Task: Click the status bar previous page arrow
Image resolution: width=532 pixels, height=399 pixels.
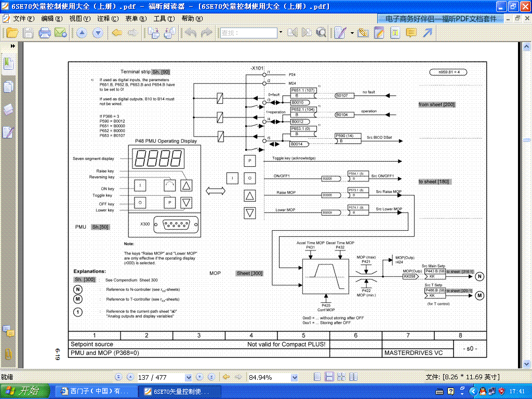Action: click(x=130, y=377)
